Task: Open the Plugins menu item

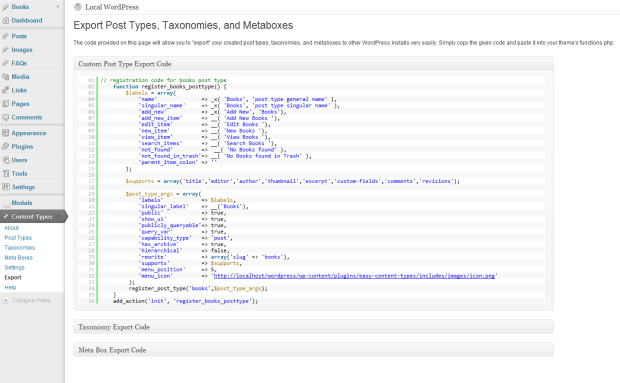Action: pyautogui.click(x=22, y=147)
